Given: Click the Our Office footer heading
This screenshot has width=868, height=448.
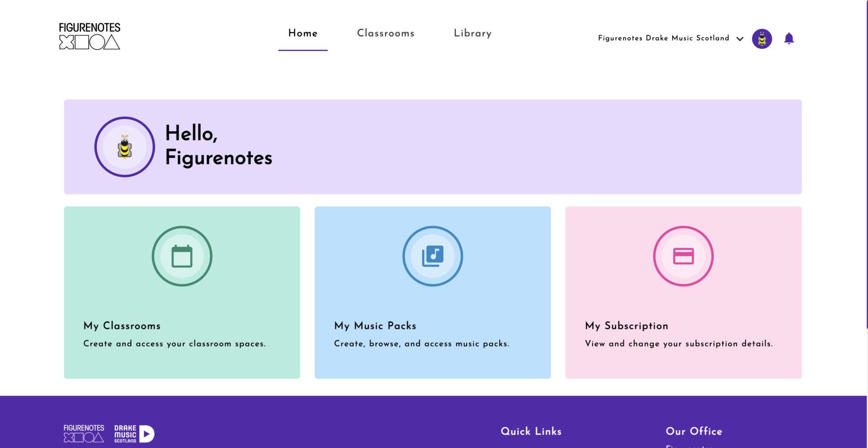Looking at the screenshot, I should (x=694, y=432).
